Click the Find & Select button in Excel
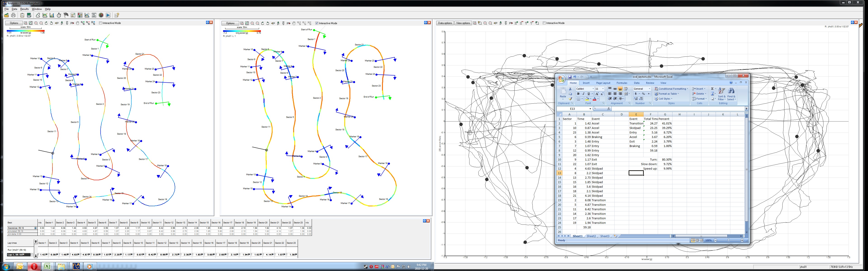Screen dimensions: 868x271 (x=731, y=94)
